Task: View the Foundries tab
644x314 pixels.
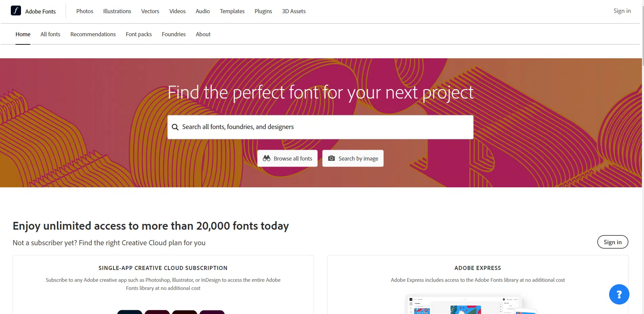Action: click(x=173, y=34)
